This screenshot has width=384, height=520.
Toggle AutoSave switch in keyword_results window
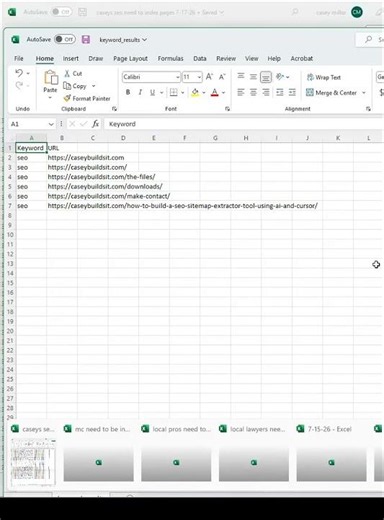[x=65, y=39]
